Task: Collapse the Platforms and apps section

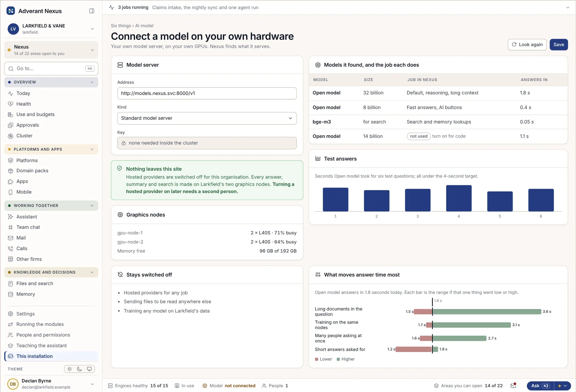Action: point(51,149)
